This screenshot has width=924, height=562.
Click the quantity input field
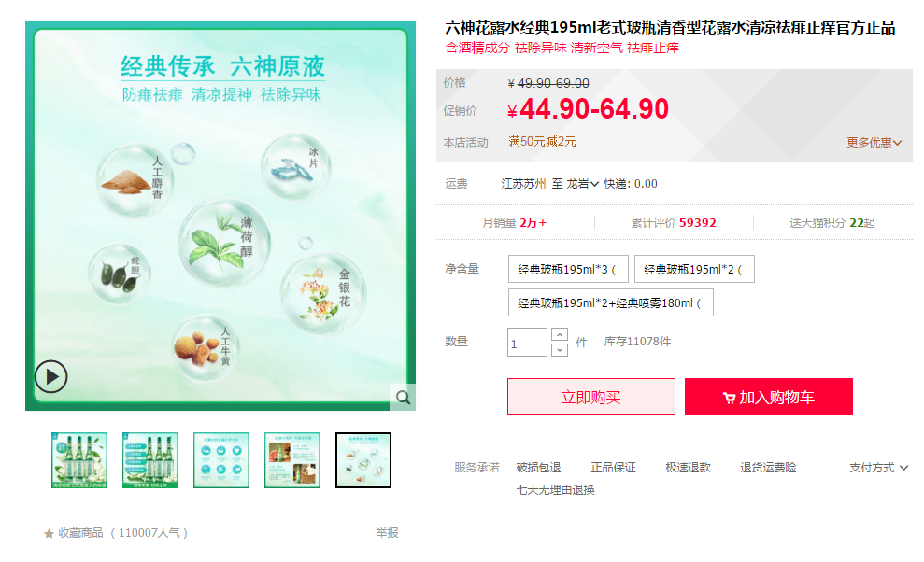[x=528, y=343]
